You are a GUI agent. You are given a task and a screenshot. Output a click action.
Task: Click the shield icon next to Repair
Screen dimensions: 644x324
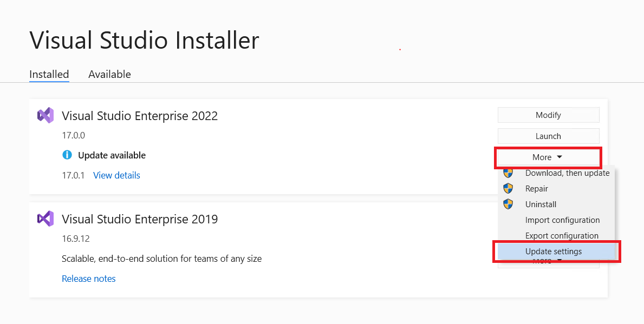point(509,188)
